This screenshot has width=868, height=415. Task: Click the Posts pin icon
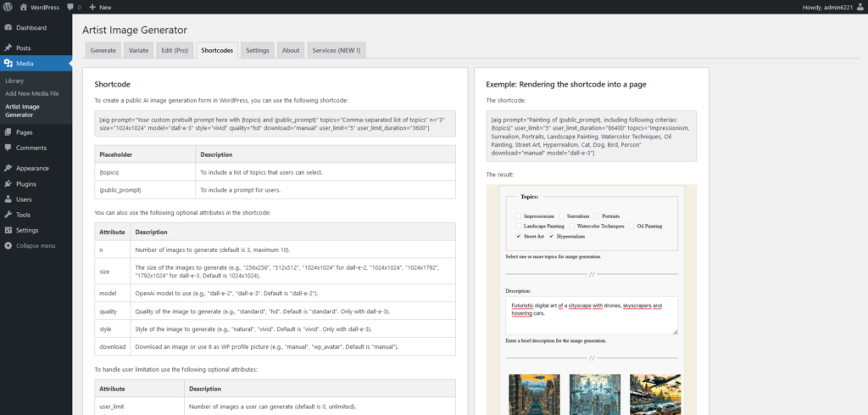coord(8,48)
